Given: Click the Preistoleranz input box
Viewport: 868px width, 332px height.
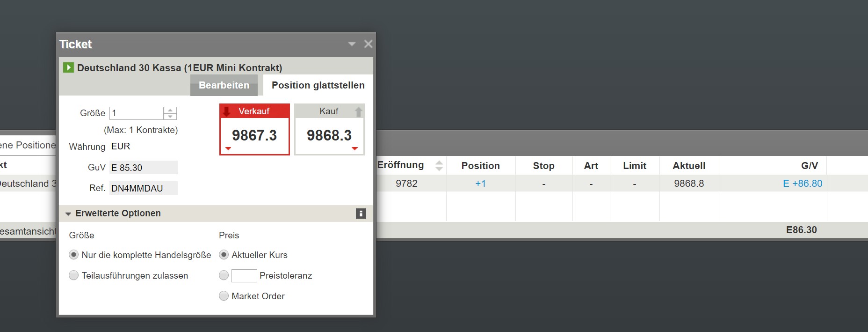Looking at the screenshot, I should point(244,276).
